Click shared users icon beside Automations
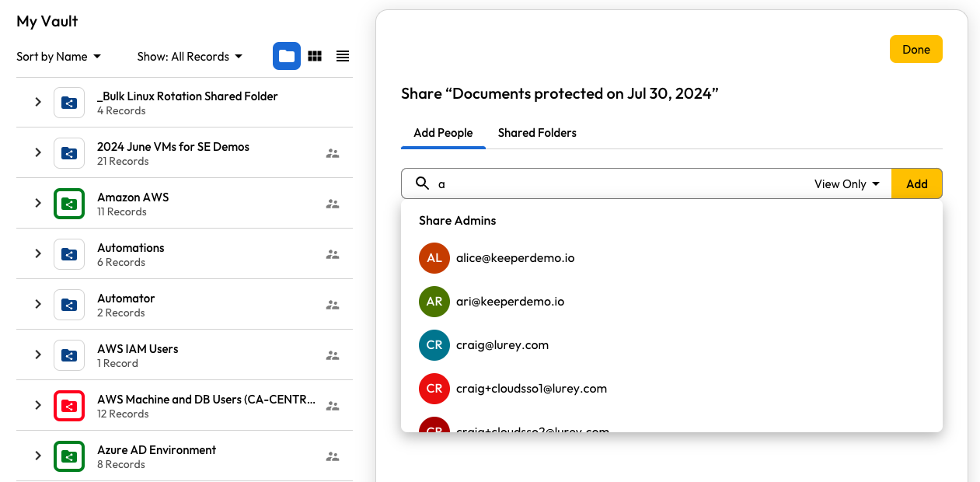Screen dimensions: 980x482 coord(333,254)
